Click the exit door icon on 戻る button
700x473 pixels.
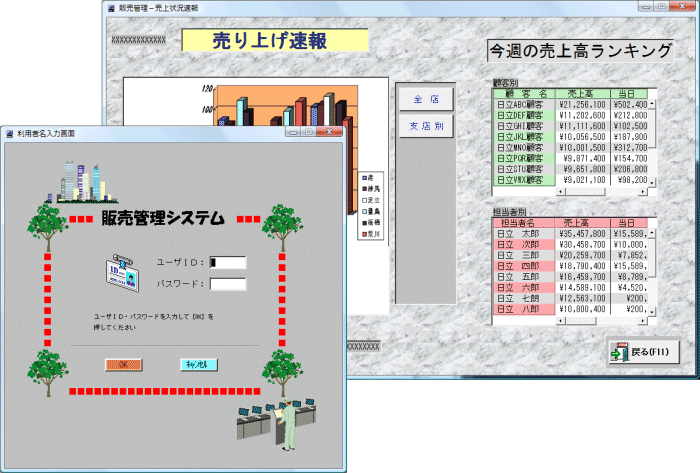point(620,353)
